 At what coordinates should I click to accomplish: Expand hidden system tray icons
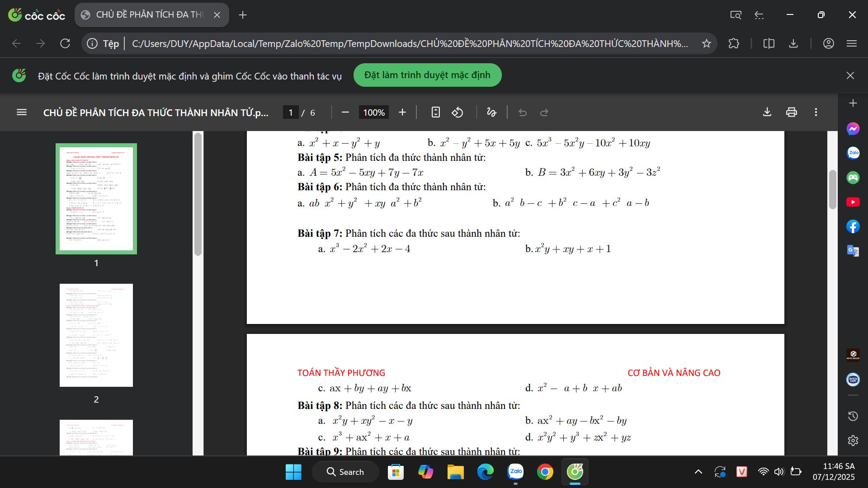coord(698,472)
